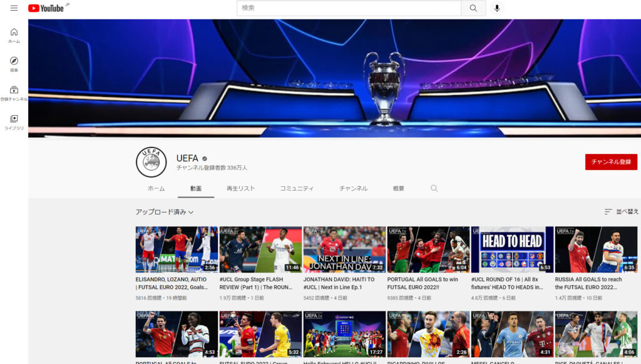Viewport: 641px width, 364px height.
Task: Open Subscriptions (登録チャンネル) in the sidebar
Action: [x=14, y=93]
